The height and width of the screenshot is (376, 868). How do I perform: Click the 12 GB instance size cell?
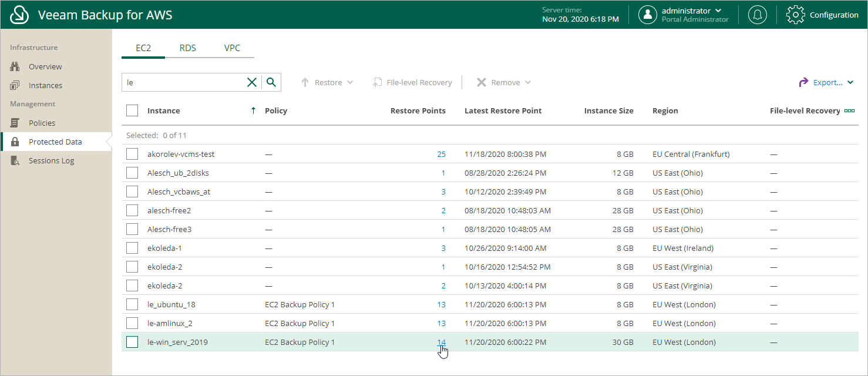[622, 173]
